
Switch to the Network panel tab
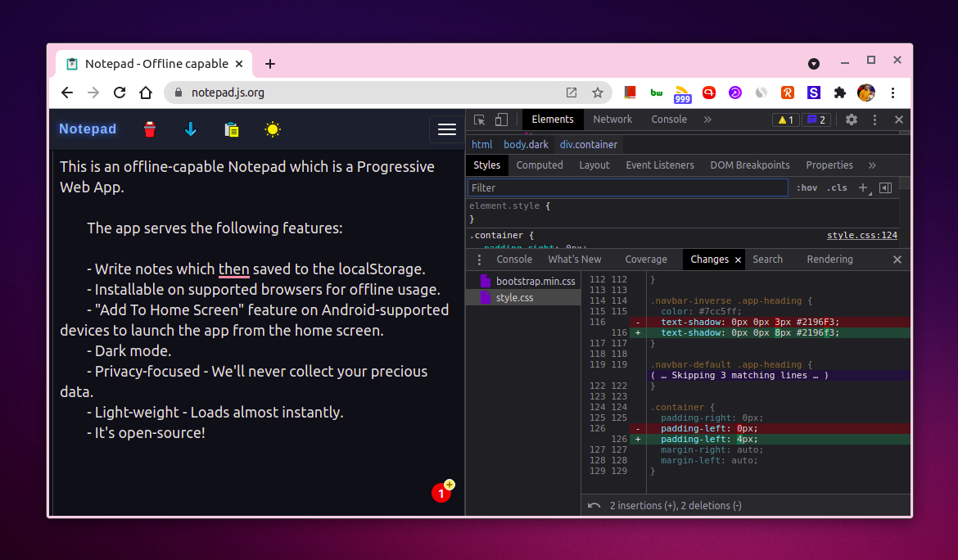[x=612, y=120]
